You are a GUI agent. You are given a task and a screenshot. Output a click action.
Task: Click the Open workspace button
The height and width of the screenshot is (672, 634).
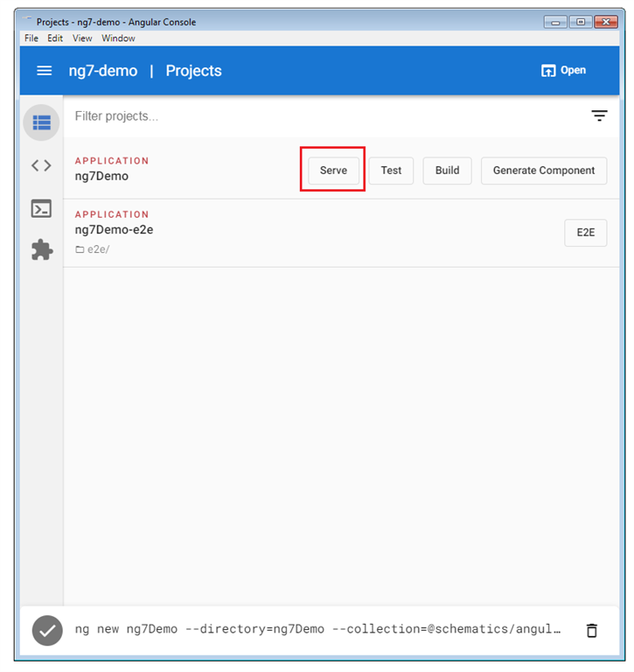(563, 70)
